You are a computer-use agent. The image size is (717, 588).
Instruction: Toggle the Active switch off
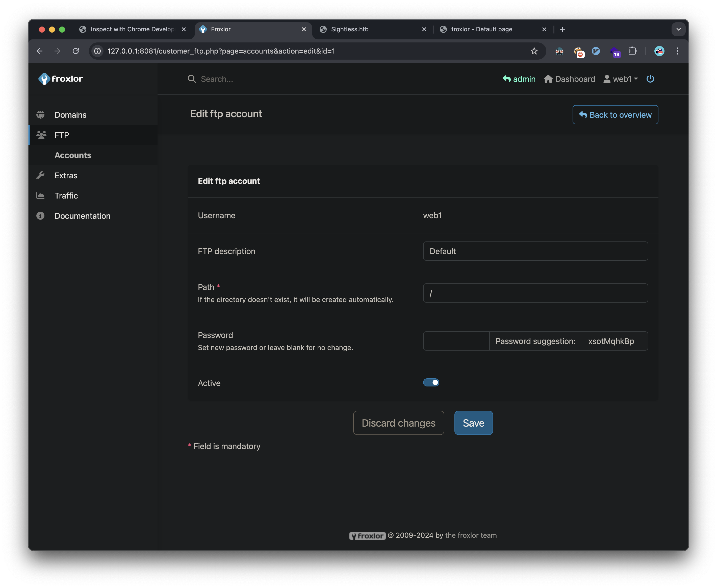point(431,382)
